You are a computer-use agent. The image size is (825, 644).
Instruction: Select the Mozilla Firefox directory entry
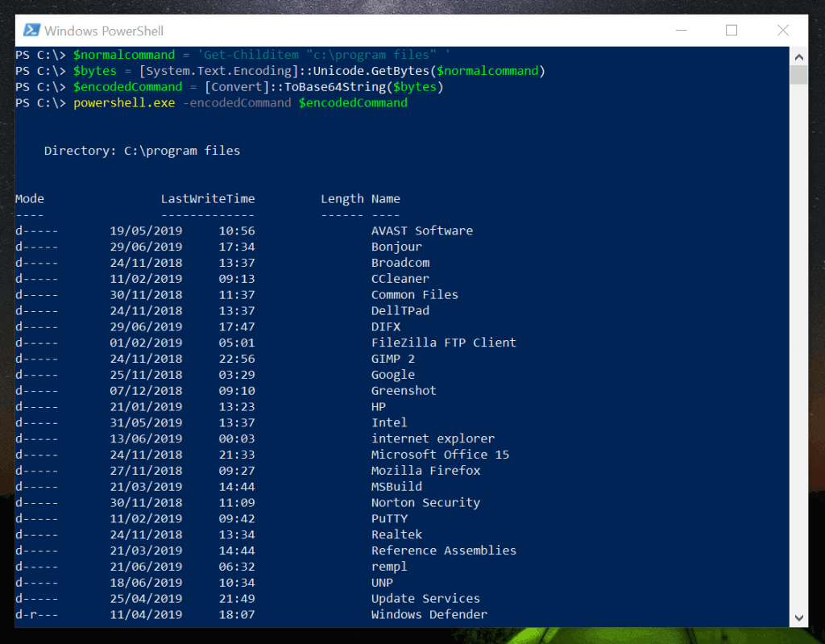(425, 470)
